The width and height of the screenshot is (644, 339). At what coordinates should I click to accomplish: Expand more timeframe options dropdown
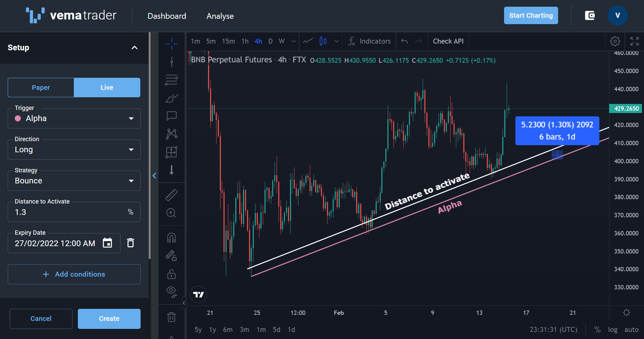(x=294, y=41)
